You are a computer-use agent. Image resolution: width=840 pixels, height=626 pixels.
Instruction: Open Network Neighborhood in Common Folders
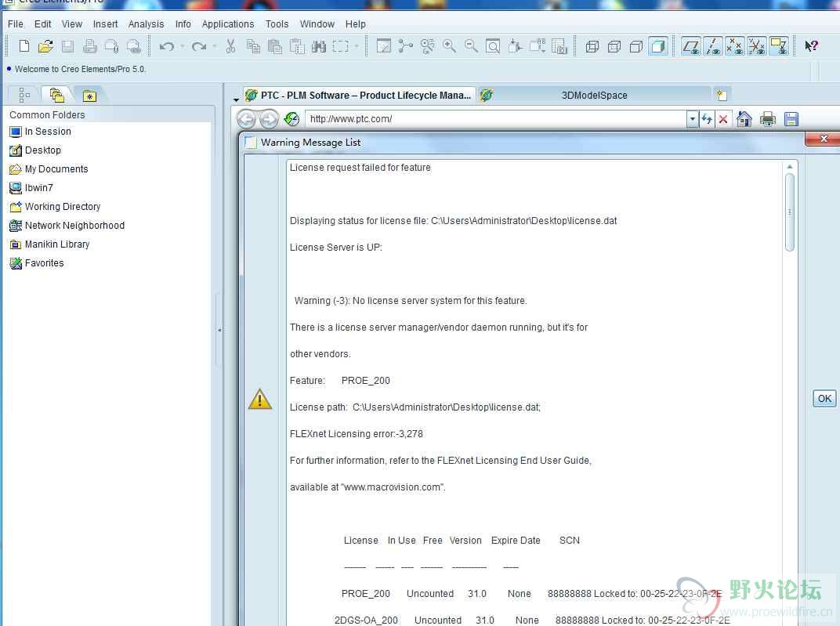(67, 226)
